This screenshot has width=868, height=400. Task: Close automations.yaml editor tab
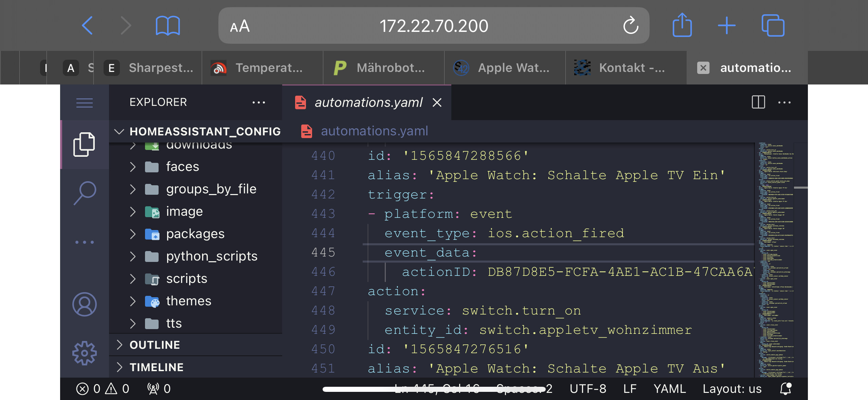coord(437,102)
